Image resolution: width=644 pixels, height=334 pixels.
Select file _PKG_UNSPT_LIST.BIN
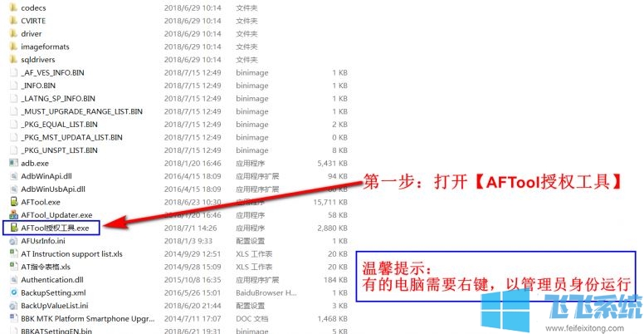[x=59, y=150]
